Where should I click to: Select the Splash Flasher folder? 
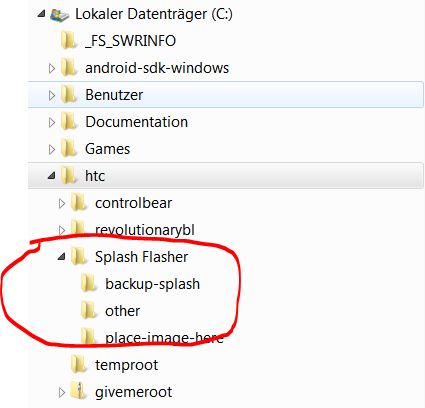point(142,257)
